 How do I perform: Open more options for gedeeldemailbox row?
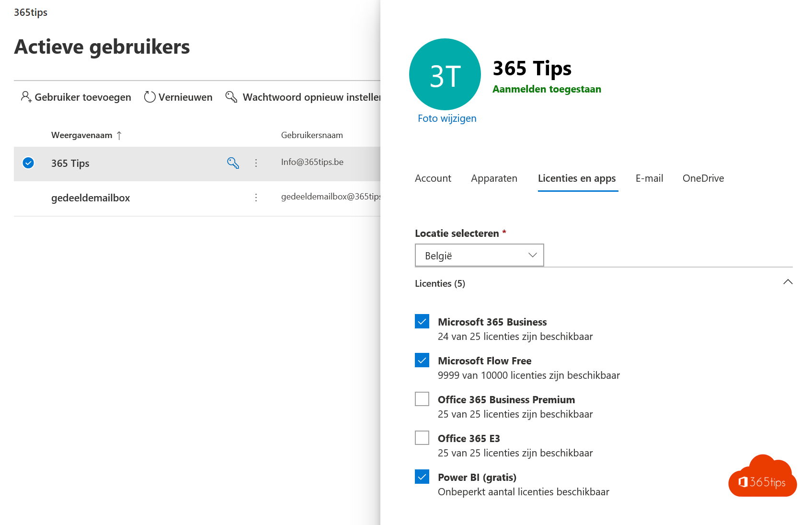click(256, 198)
